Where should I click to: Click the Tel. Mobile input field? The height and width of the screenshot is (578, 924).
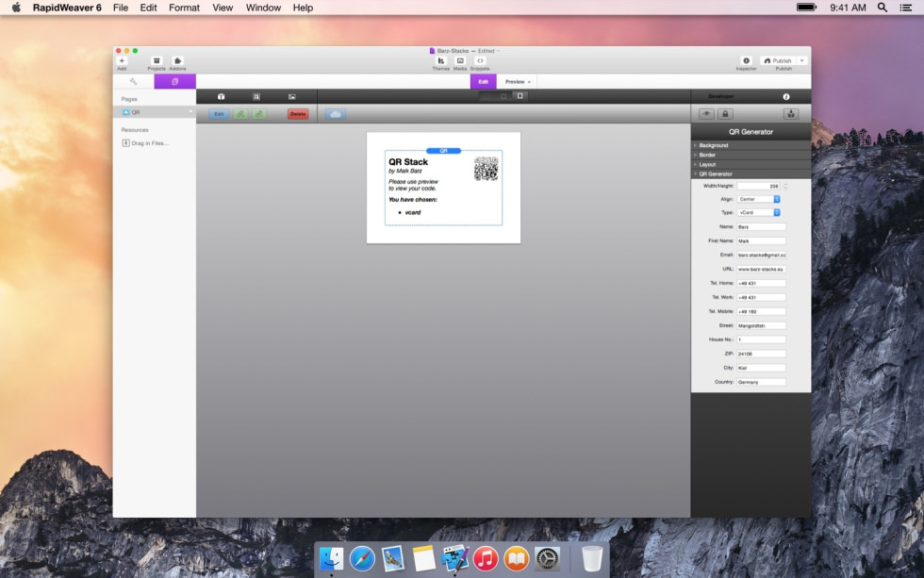(761, 311)
